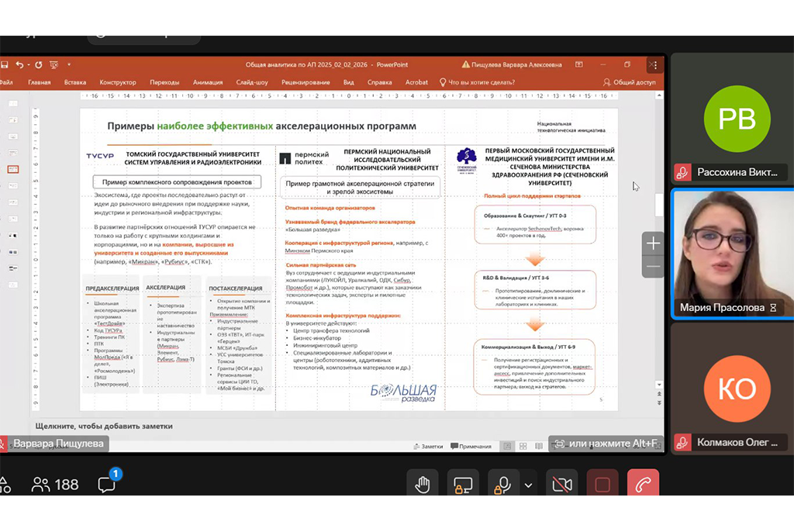Expand the Customize Quick Access Toolbar arrow

(69, 65)
